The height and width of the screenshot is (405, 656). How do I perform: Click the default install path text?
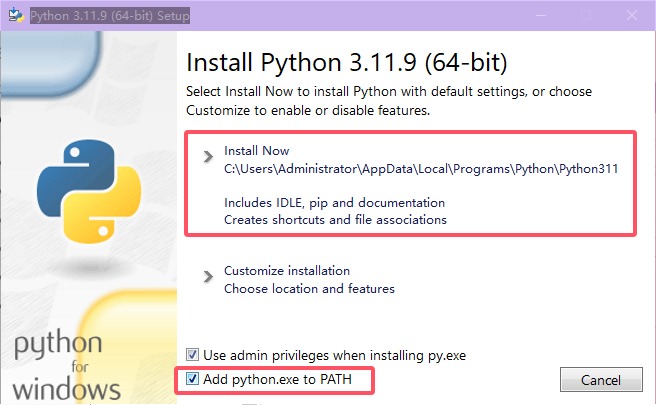(421, 169)
